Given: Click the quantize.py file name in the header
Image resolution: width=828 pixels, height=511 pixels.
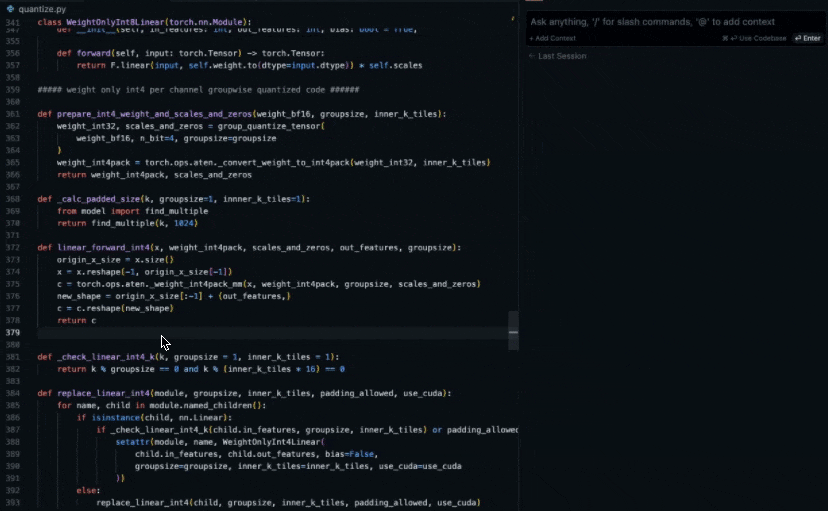Looking at the screenshot, I should click(42, 8).
